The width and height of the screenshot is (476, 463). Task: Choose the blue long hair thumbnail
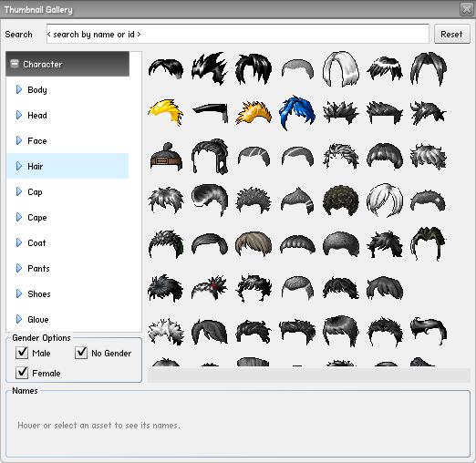[297, 112]
